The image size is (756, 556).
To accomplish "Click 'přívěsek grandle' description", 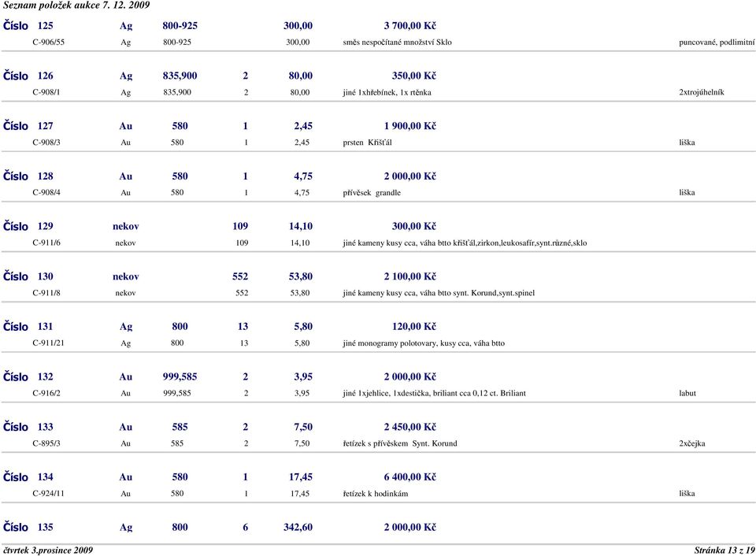I will point(372,193).
